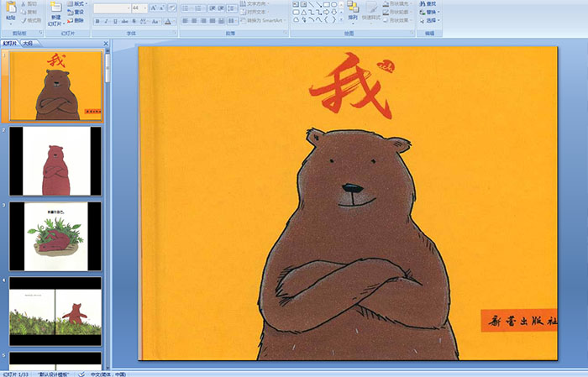Toggle Align Text Left

pyautogui.click(x=186, y=21)
